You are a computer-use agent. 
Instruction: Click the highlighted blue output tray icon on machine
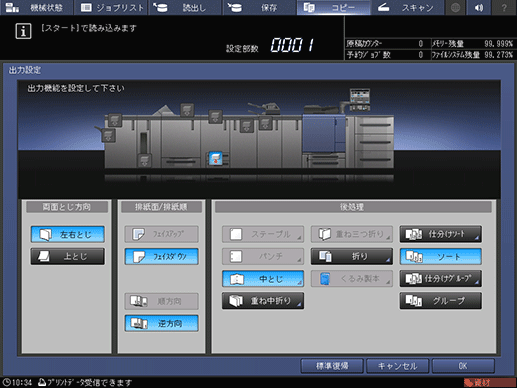[215, 159]
